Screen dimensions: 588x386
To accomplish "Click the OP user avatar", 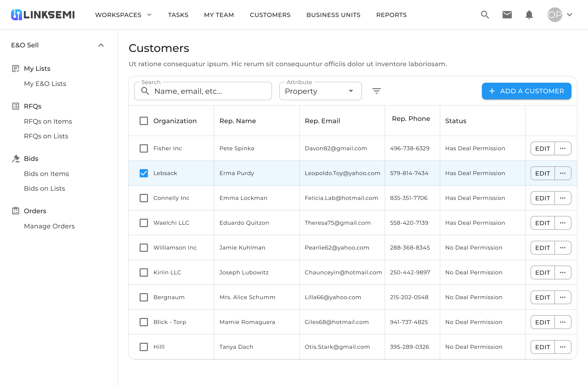I will [555, 15].
